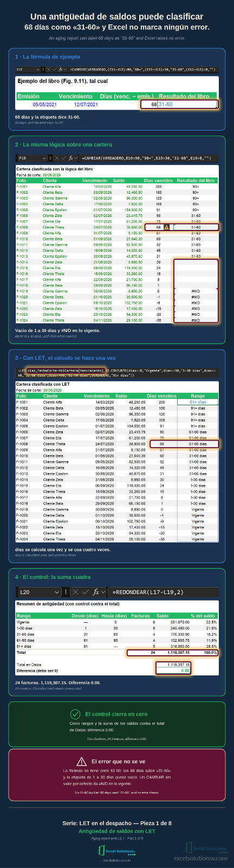The image size is (234, 868).
Task: Click 'Rango' header in section 3 table
Action: coord(198,396)
